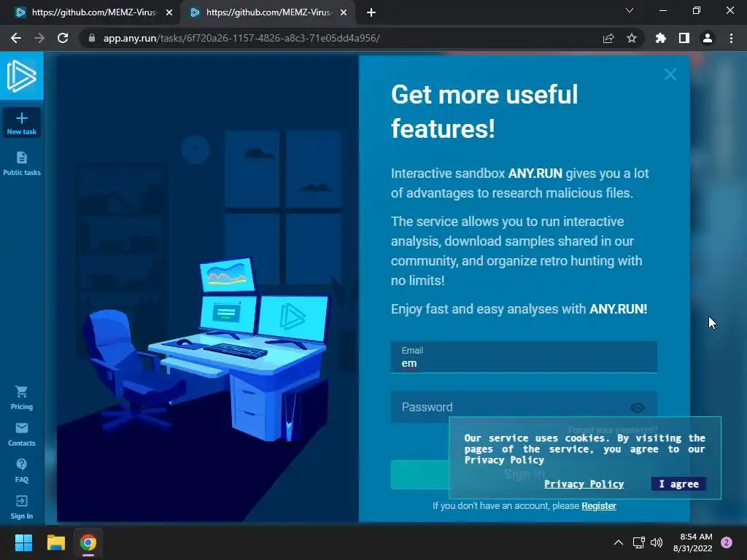The image size is (747, 560).
Task: Open New task from sidebar
Action: point(21,122)
